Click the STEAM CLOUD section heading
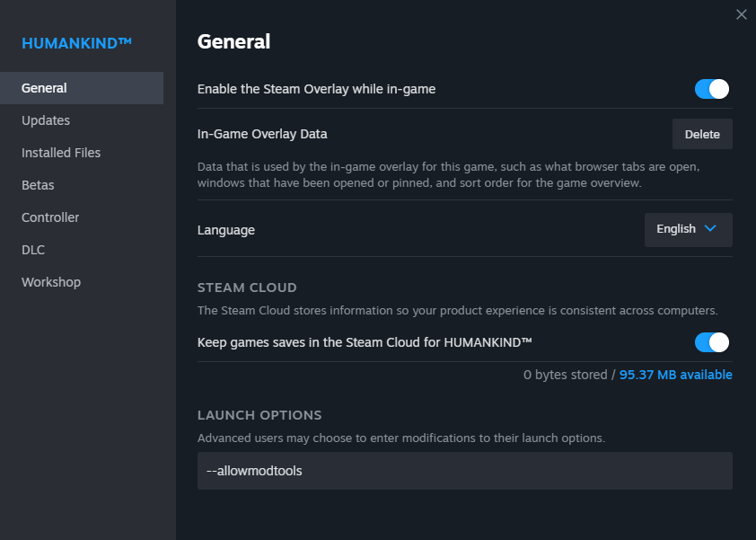 (x=247, y=288)
